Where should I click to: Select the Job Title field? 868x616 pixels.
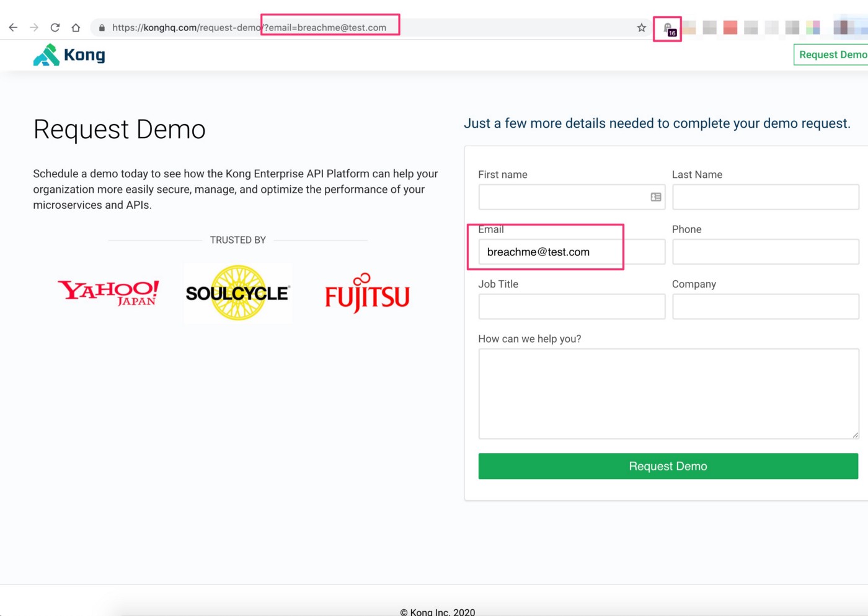click(571, 307)
